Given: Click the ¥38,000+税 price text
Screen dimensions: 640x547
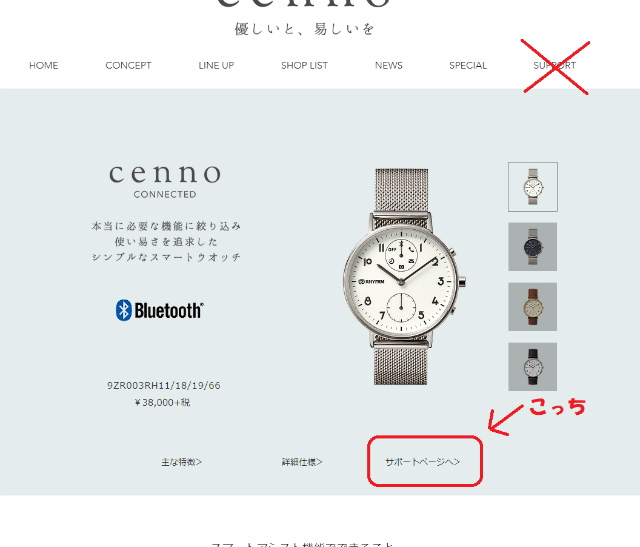Looking at the screenshot, I should (x=162, y=402).
